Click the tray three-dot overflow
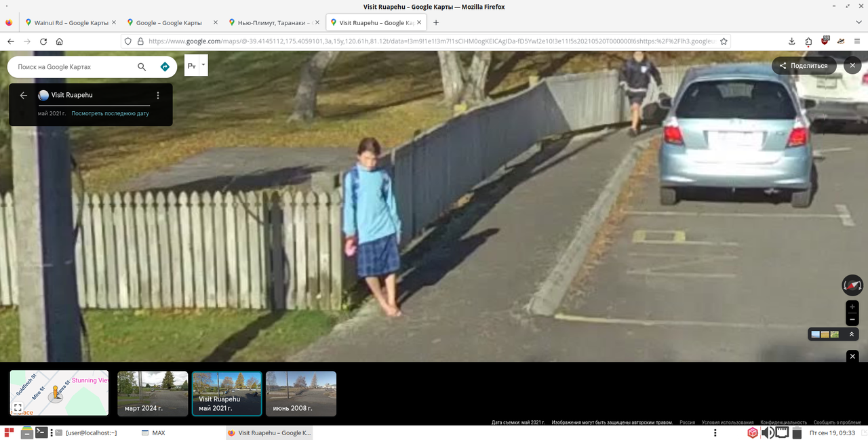Screen dimensions: 868x440 715,433
